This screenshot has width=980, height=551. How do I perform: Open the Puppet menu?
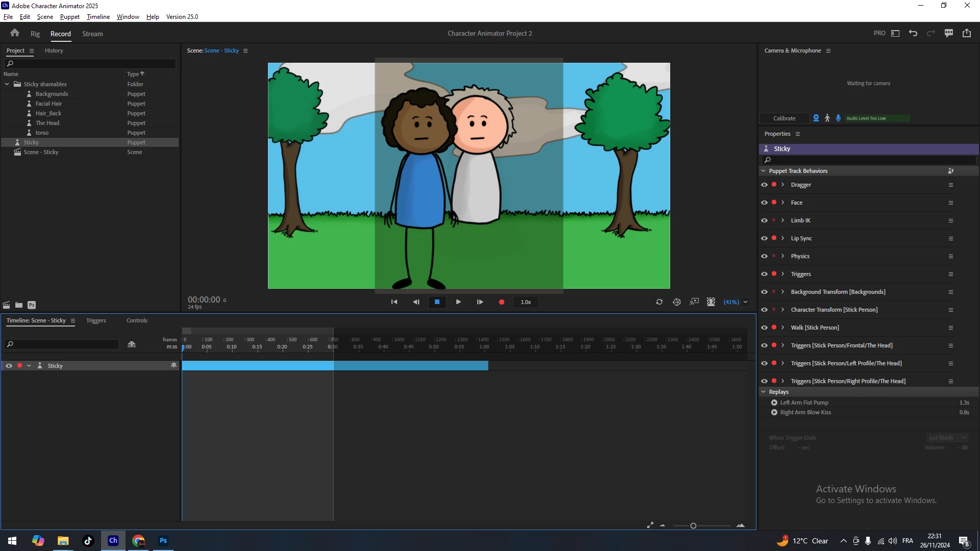point(69,16)
